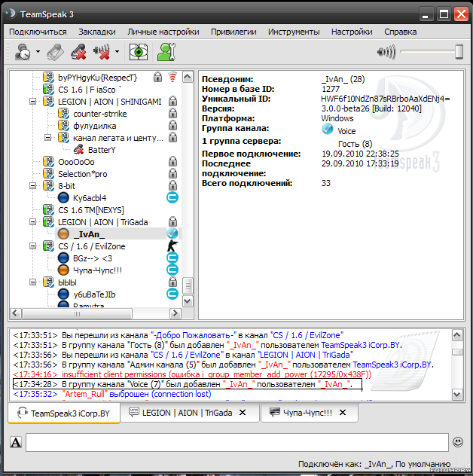Collapse the 8-bit channel node
The height and width of the screenshot is (476, 473).
point(33,185)
